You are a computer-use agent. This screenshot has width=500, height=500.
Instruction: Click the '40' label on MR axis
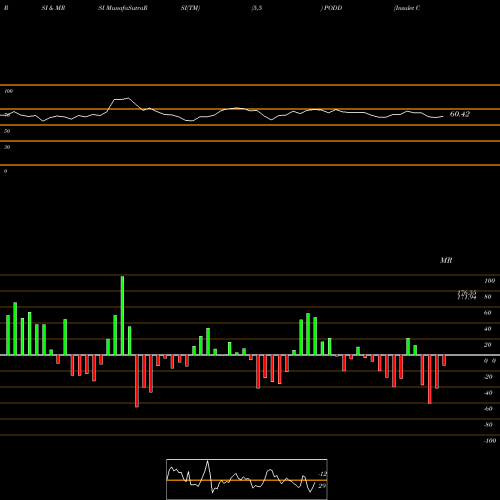click(x=488, y=329)
